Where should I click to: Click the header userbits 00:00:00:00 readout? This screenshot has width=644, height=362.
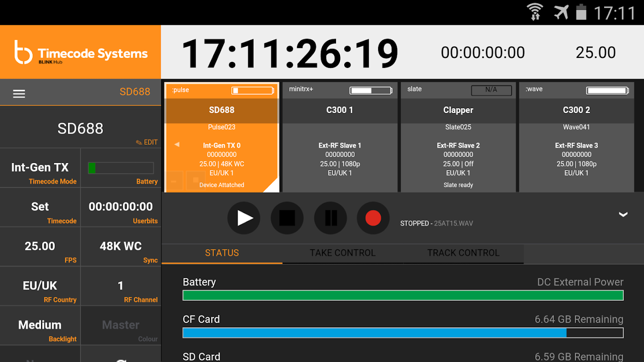point(483,52)
